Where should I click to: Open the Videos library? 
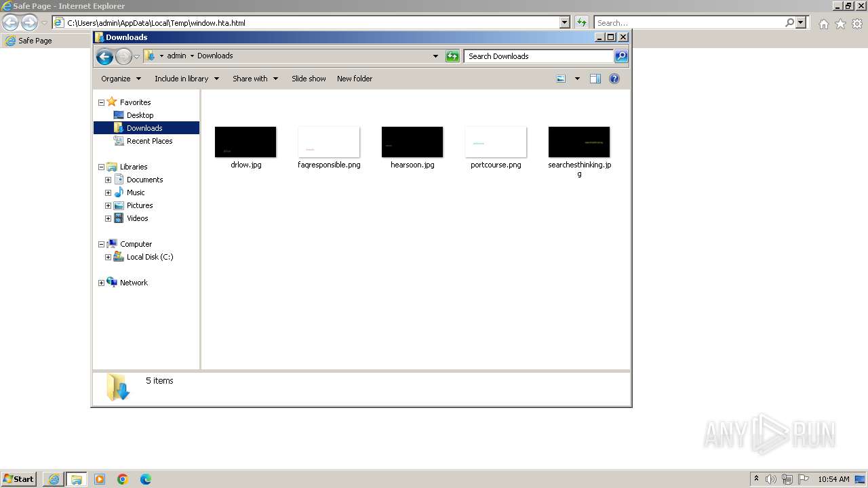pyautogui.click(x=137, y=218)
